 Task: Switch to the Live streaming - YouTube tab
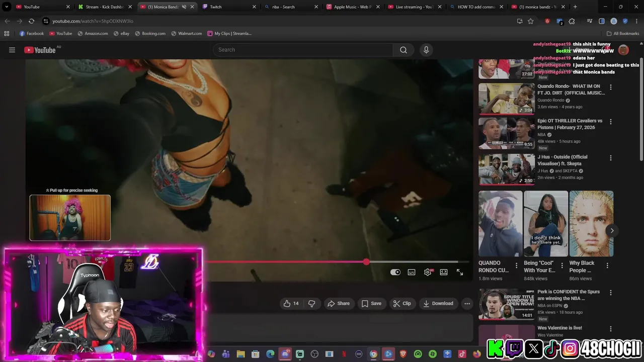click(x=414, y=7)
